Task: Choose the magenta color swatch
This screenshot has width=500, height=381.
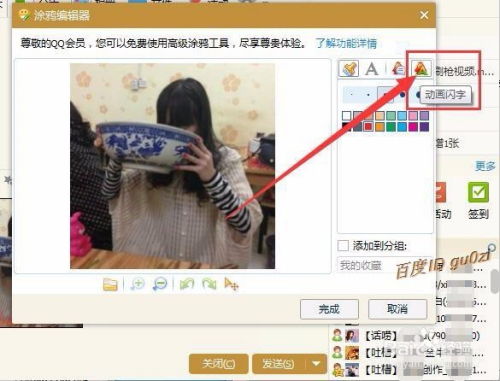Action: pyautogui.click(x=413, y=127)
